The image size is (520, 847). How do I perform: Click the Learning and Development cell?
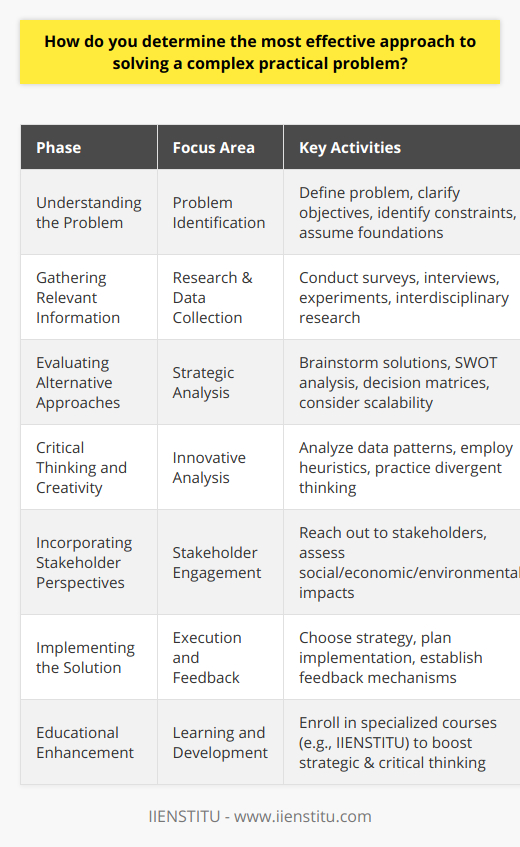[220, 742]
